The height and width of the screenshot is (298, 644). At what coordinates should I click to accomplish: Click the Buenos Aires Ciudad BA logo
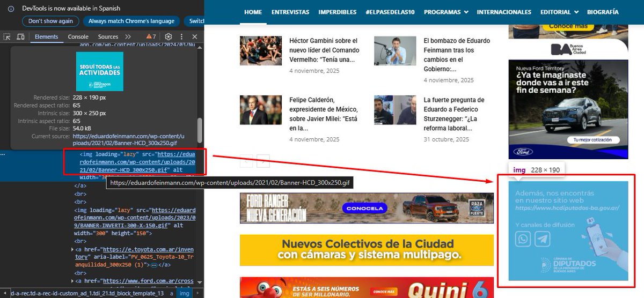[568, 49]
